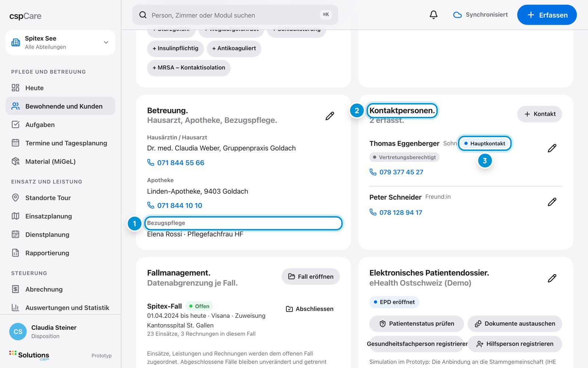Click Gesundheitsfachperson registrieren

point(417,344)
